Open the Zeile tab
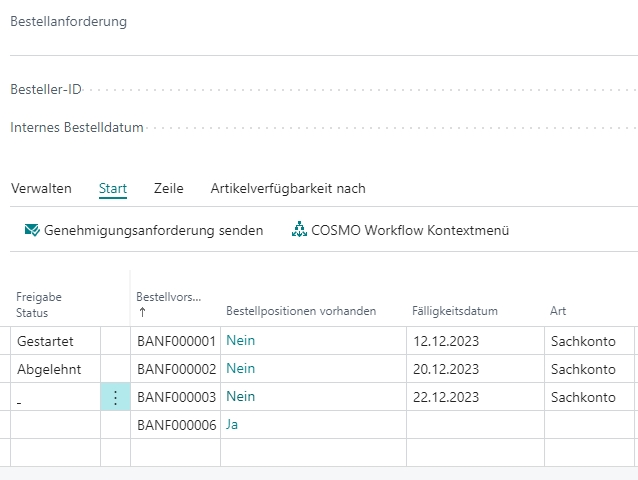This screenshot has height=480, width=638. click(169, 188)
